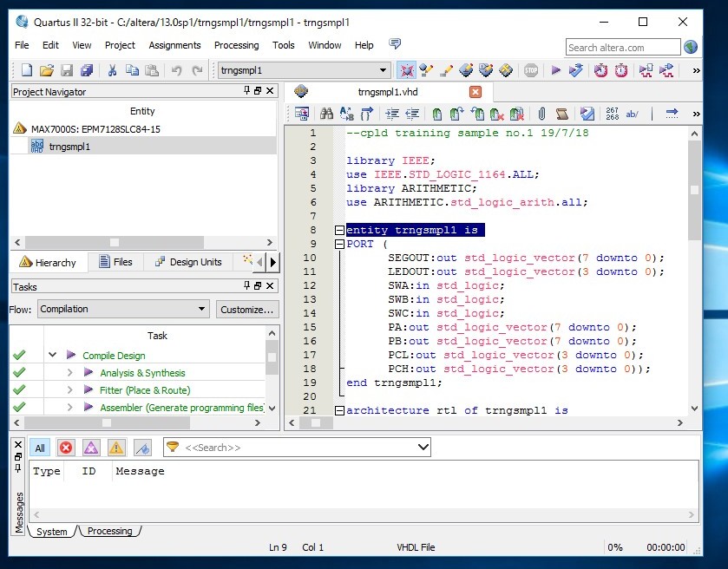Image resolution: width=728 pixels, height=569 pixels.
Task: Click the Copy icon in the main toolbar
Action: click(x=132, y=70)
